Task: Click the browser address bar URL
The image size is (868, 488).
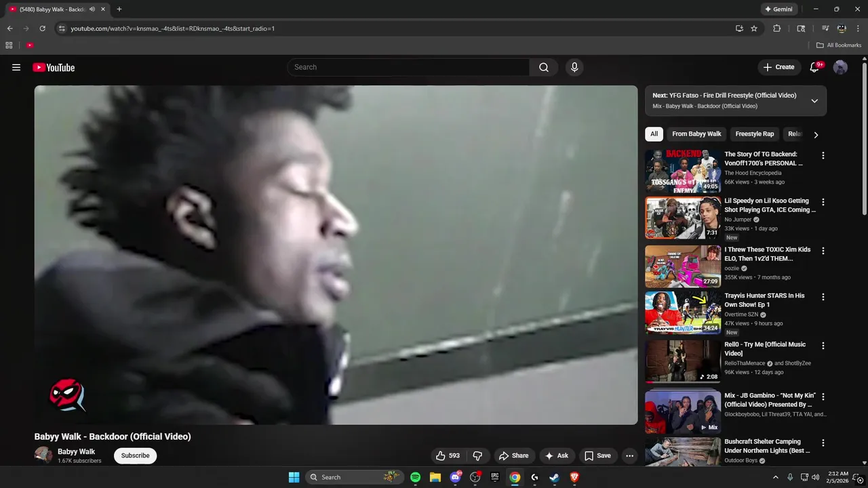Action: (x=172, y=28)
